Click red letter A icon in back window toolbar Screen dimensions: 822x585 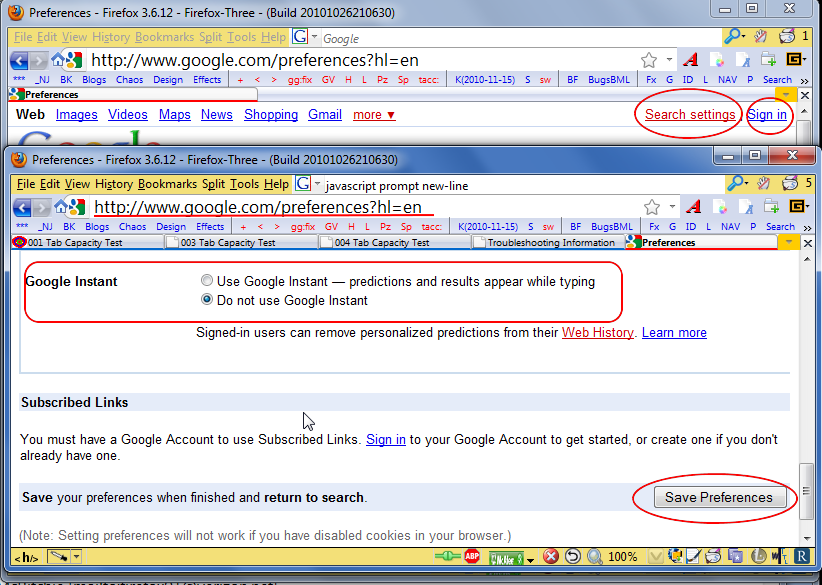click(x=690, y=60)
